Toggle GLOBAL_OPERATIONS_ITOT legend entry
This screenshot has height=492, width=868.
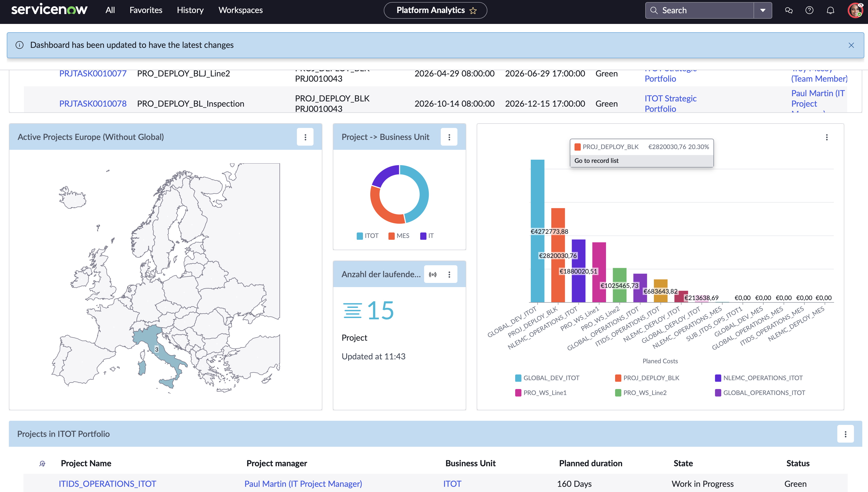760,393
